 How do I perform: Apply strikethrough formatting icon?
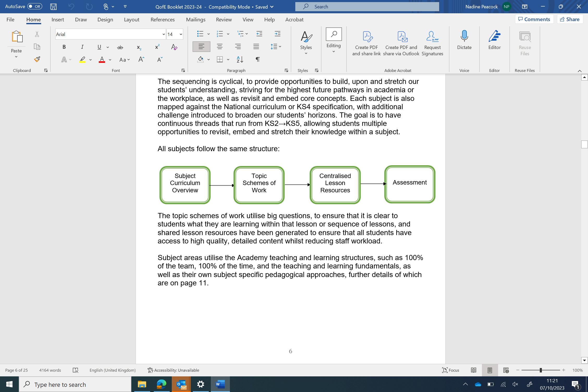tap(120, 47)
